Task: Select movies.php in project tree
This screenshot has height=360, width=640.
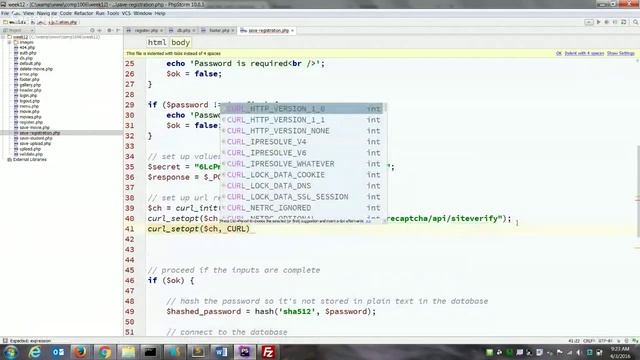Action: 30,117
